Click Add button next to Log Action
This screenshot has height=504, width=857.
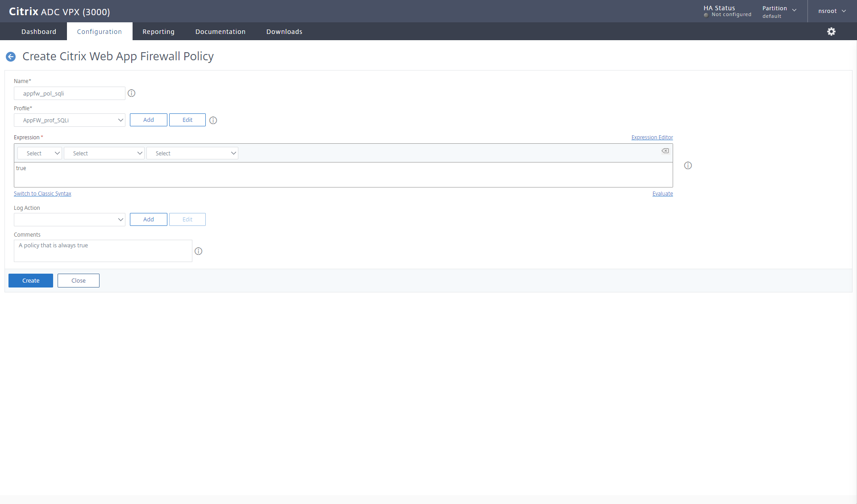[149, 220]
